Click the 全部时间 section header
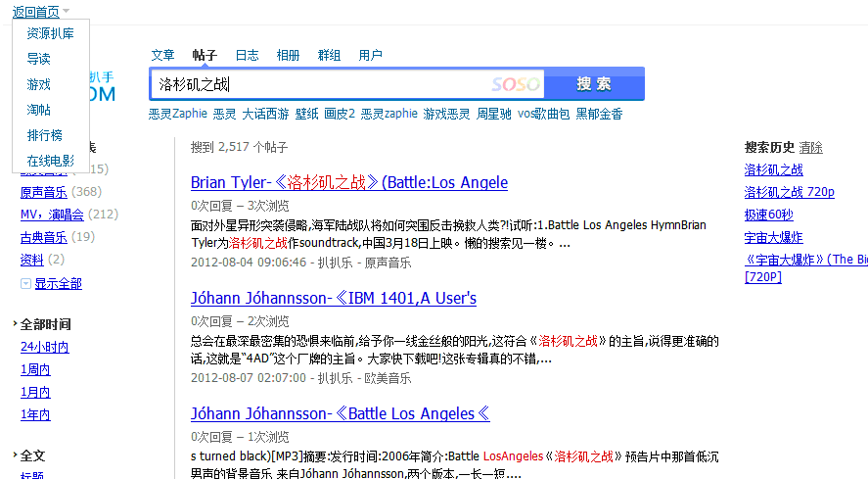 point(45,324)
